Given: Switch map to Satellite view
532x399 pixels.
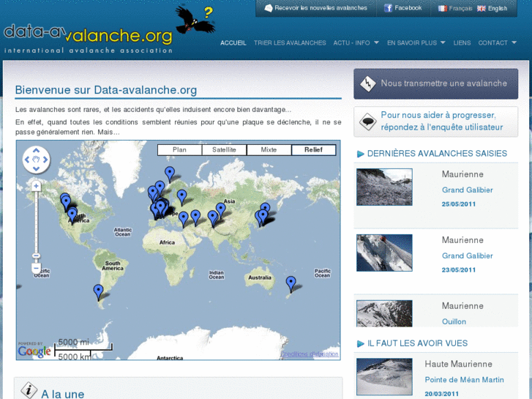Looking at the screenshot, I should (224, 150).
